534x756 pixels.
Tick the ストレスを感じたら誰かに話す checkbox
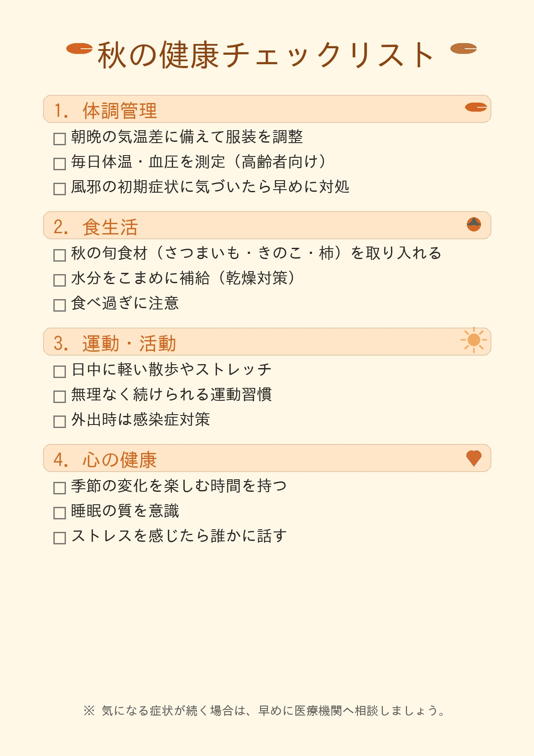[59, 538]
